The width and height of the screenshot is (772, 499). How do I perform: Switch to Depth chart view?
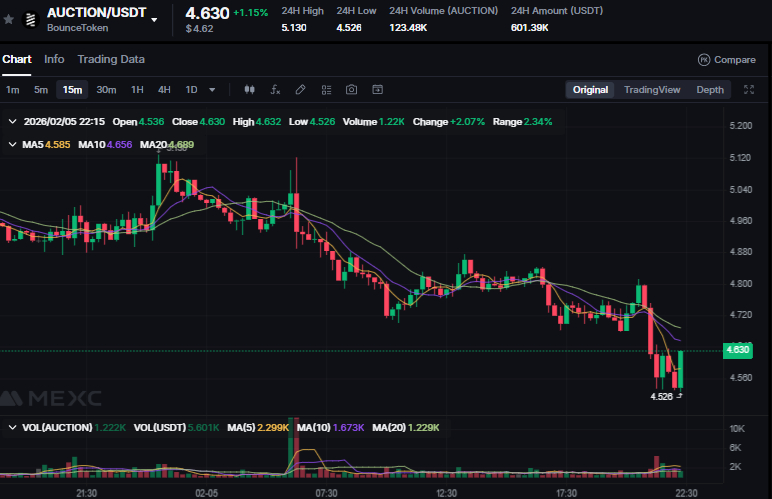(710, 90)
